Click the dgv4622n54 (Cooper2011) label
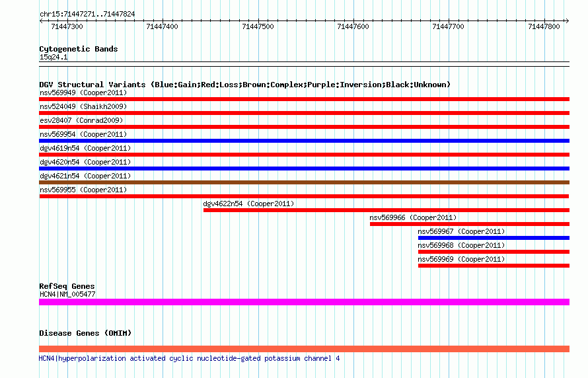Image resolution: width=588 pixels, height=378 pixels. (x=248, y=204)
